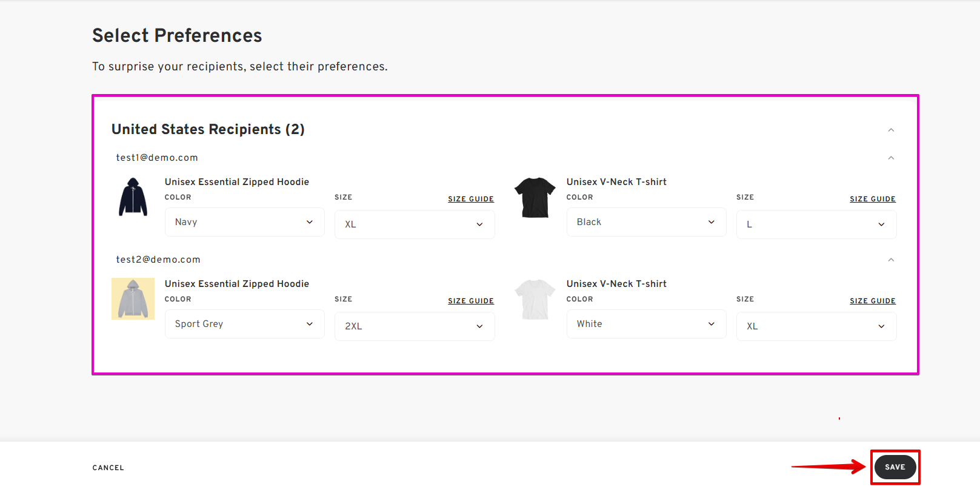Open the XL size dropdown for test1 hoodie

415,224
